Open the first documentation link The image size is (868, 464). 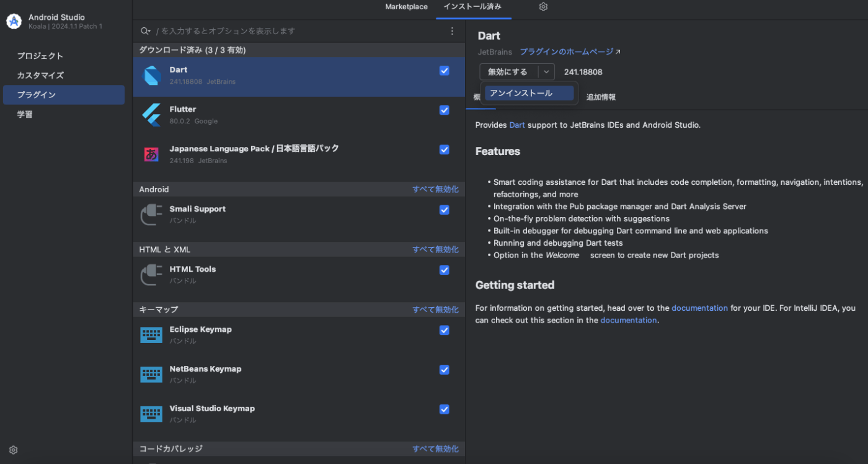tap(699, 308)
